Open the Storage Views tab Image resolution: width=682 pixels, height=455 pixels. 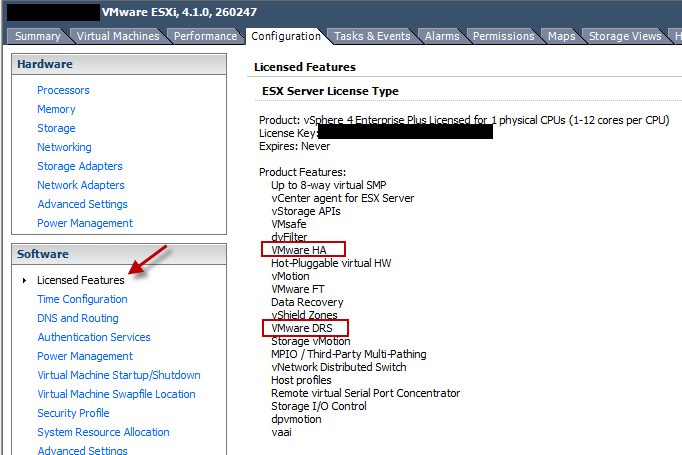[x=625, y=36]
